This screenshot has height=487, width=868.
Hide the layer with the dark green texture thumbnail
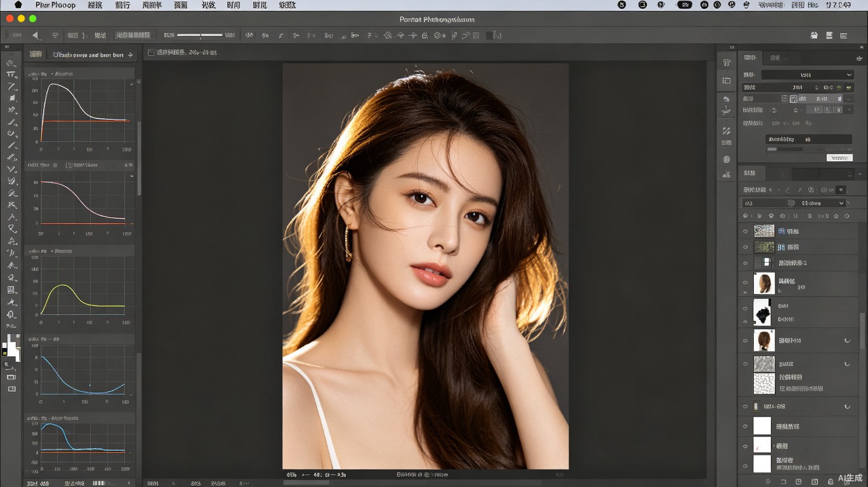pos(746,247)
